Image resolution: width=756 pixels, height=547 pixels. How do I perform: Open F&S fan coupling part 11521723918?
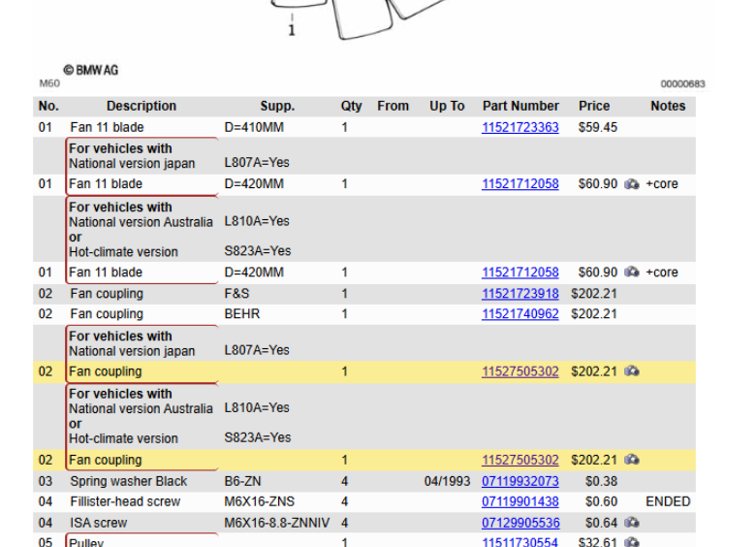pyautogui.click(x=520, y=294)
